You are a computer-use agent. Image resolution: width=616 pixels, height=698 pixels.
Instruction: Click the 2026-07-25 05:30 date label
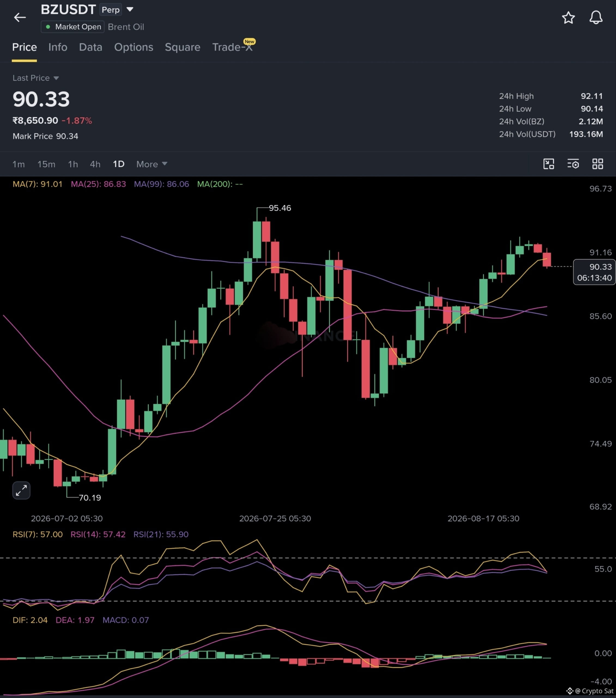[275, 518]
